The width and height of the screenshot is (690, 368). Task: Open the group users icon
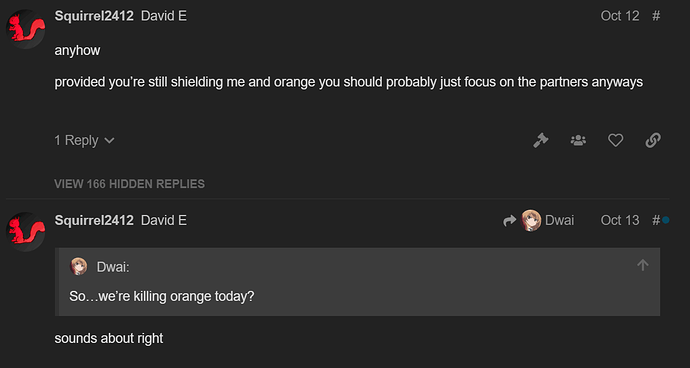[578, 140]
